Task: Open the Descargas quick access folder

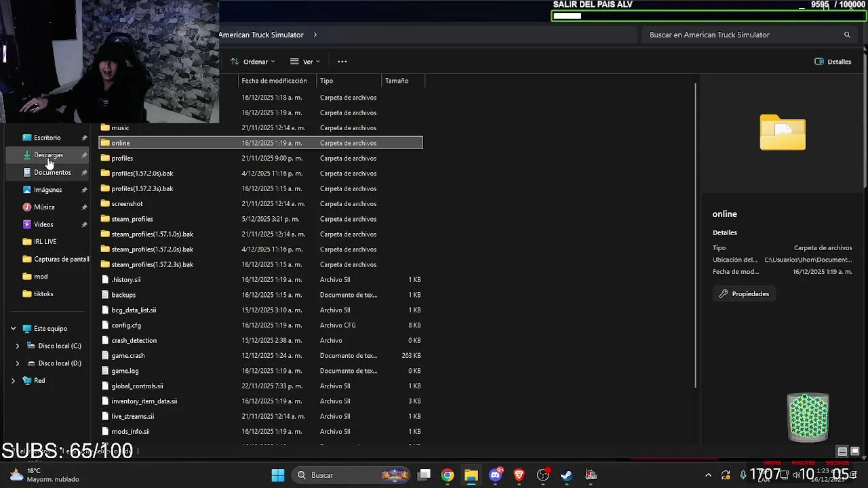Action: pos(48,155)
